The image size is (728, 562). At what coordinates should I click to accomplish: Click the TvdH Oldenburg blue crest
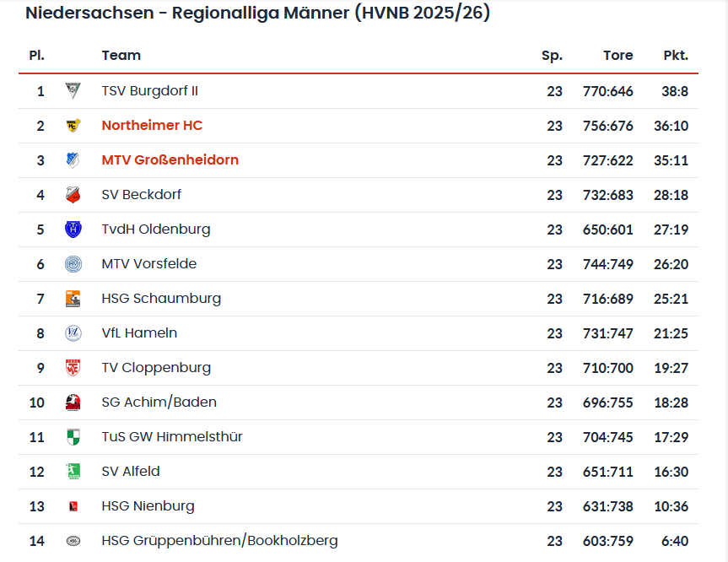tap(73, 230)
